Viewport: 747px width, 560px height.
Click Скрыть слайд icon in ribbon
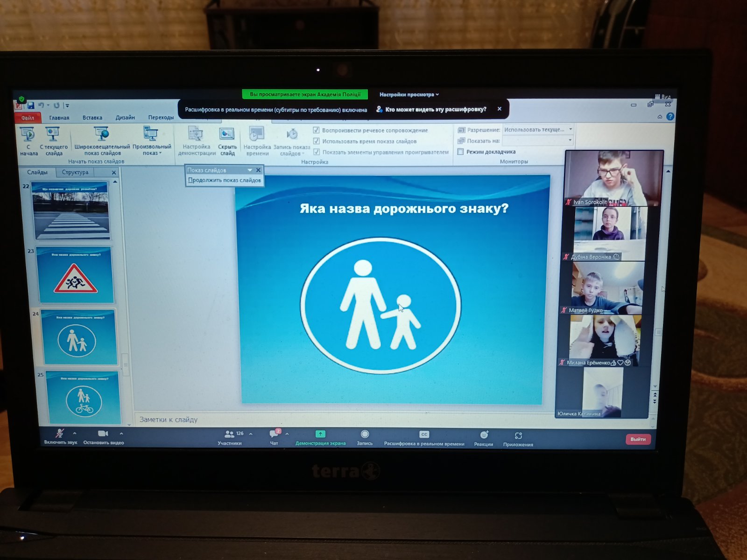[x=227, y=134]
